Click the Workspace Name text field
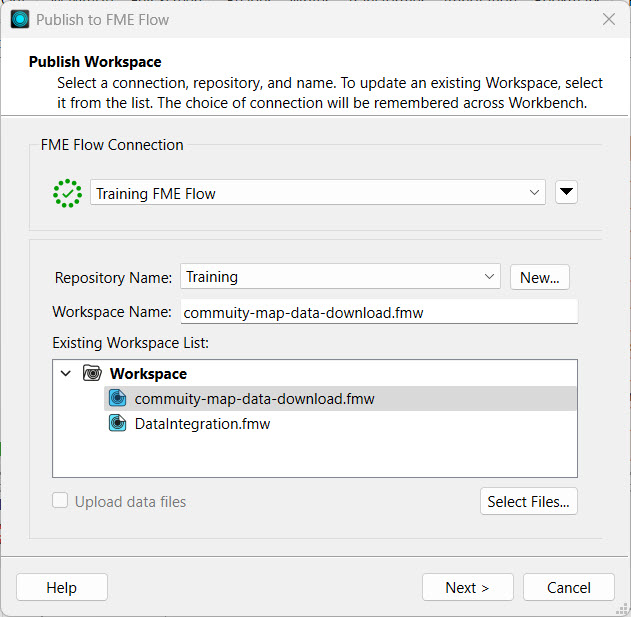The width and height of the screenshot is (631, 617). click(x=378, y=312)
